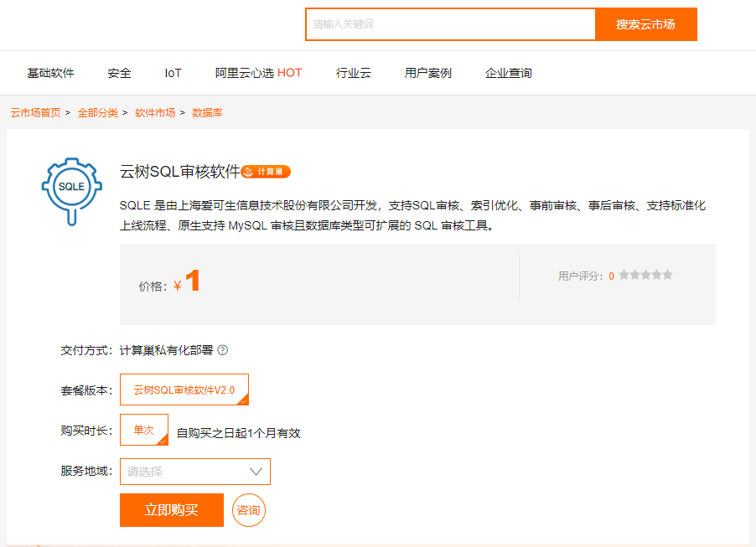Screen dimensions: 756x547
Task: Open 阿里云心选 HOT menu item
Action: click(258, 73)
